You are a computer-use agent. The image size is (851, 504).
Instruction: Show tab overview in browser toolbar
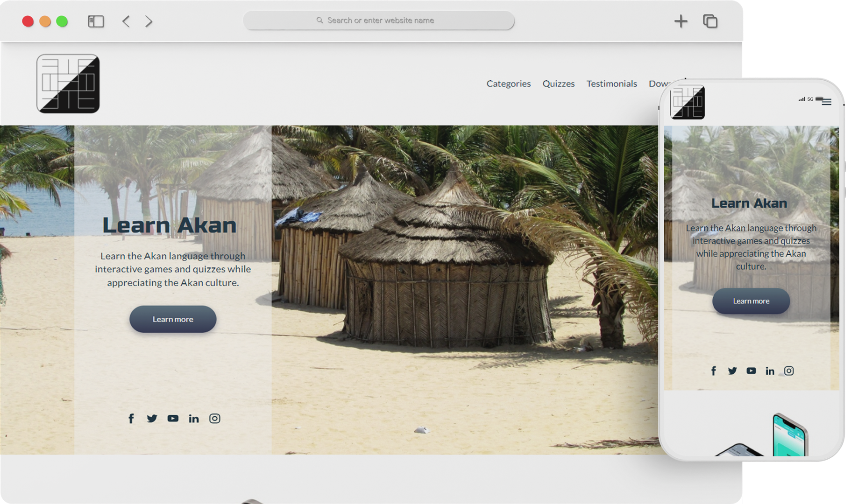(x=710, y=21)
